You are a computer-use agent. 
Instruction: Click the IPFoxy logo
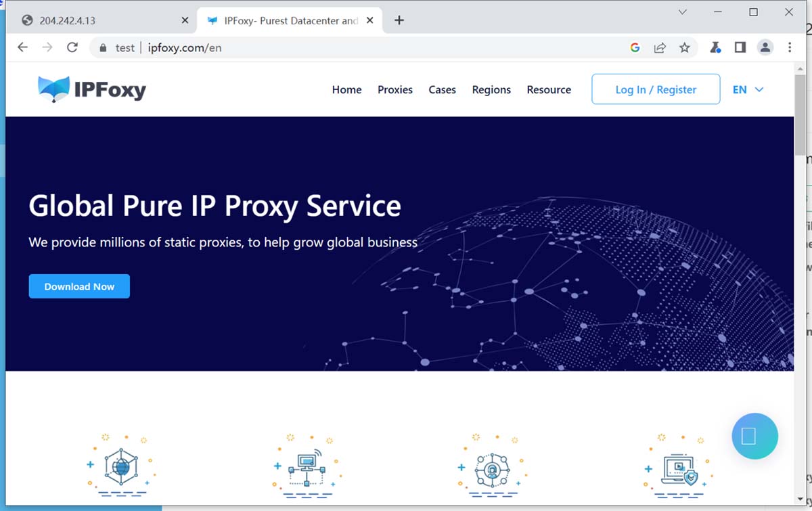point(92,89)
